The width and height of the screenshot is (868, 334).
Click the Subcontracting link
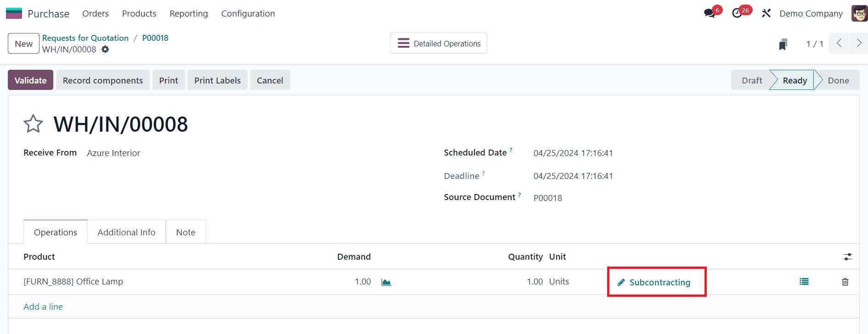pyautogui.click(x=659, y=282)
